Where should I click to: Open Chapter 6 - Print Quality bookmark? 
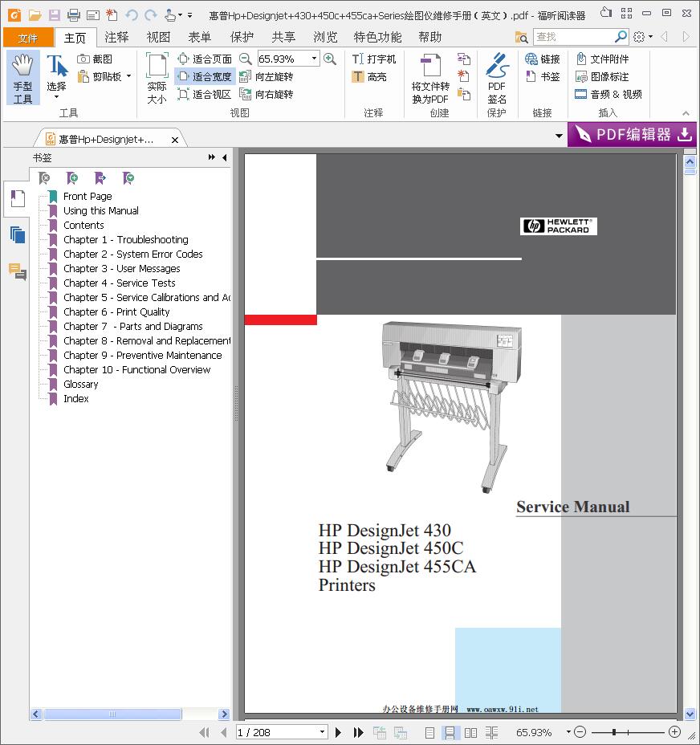(116, 312)
